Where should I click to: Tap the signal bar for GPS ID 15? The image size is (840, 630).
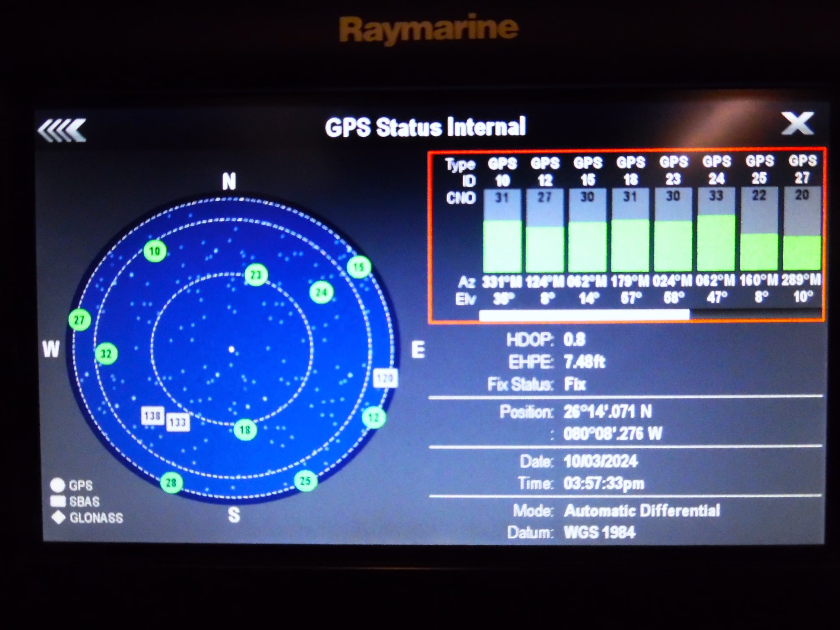[x=588, y=230]
